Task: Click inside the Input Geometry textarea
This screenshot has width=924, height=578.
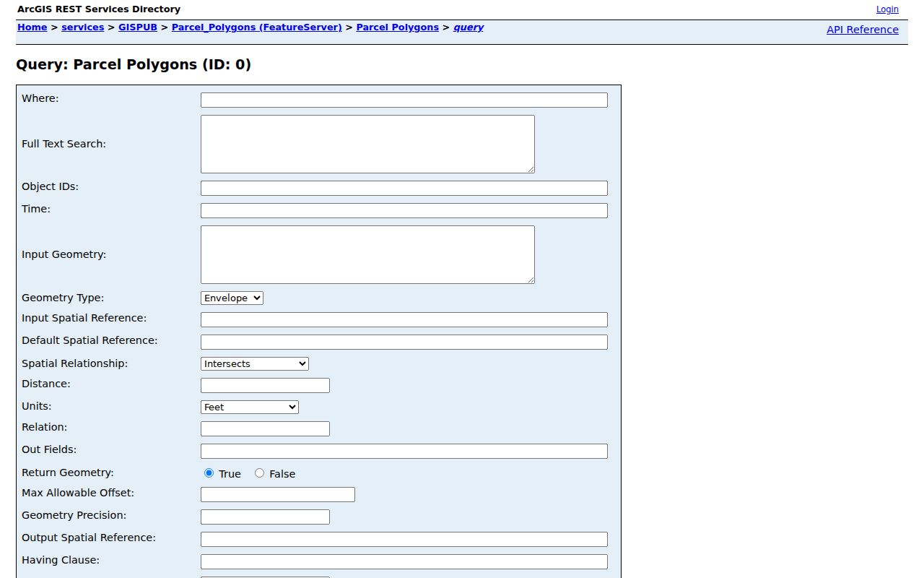Action: pyautogui.click(x=367, y=254)
